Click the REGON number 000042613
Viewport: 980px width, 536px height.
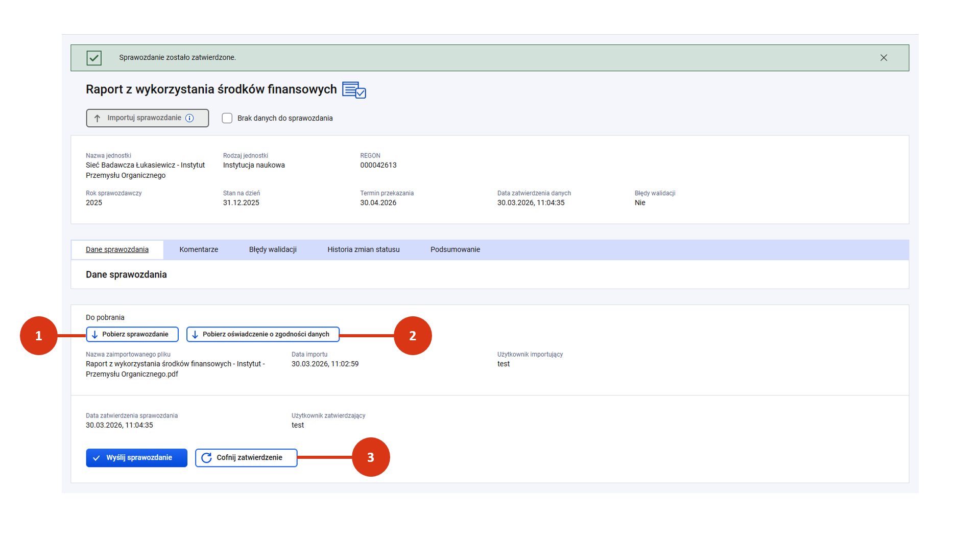pyautogui.click(x=378, y=166)
